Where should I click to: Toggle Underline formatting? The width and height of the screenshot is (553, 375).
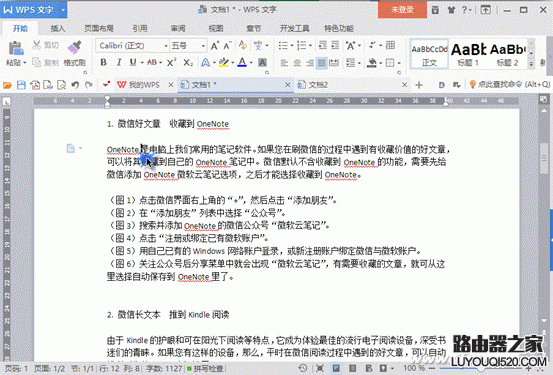coord(133,62)
